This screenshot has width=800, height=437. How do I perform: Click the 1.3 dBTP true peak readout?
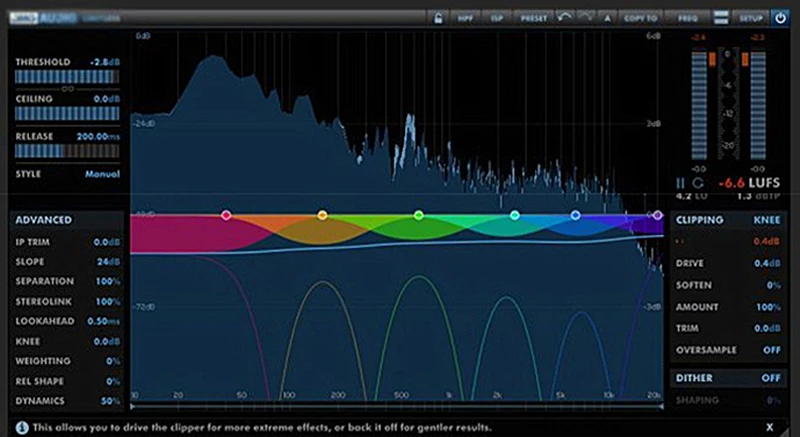click(758, 196)
